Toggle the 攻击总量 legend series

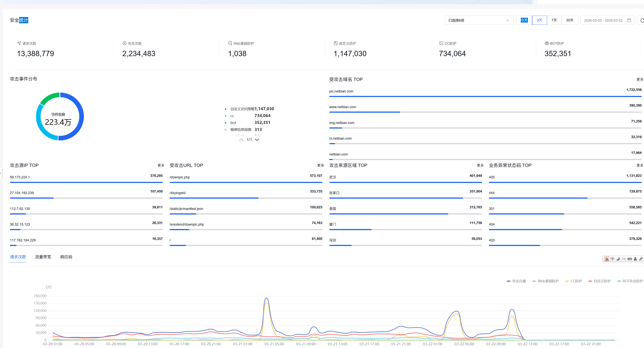pyautogui.click(x=516, y=281)
